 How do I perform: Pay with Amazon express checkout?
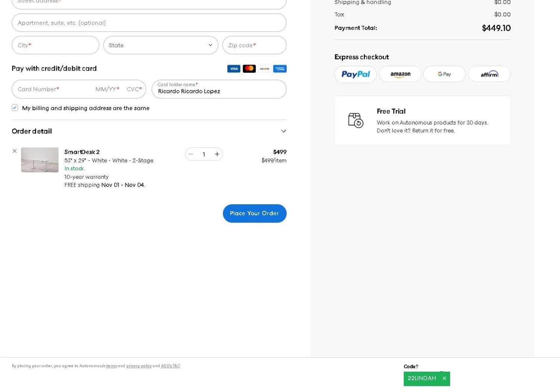tap(400, 74)
